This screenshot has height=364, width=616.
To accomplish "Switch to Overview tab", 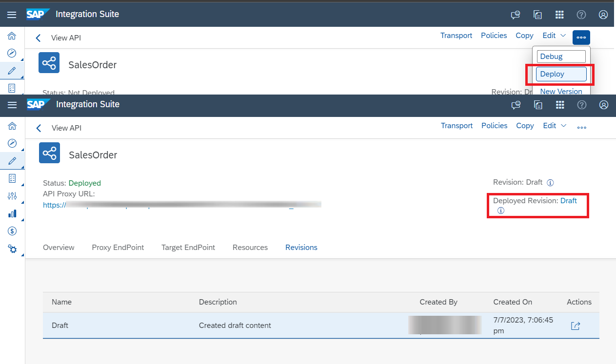I will pyautogui.click(x=59, y=248).
